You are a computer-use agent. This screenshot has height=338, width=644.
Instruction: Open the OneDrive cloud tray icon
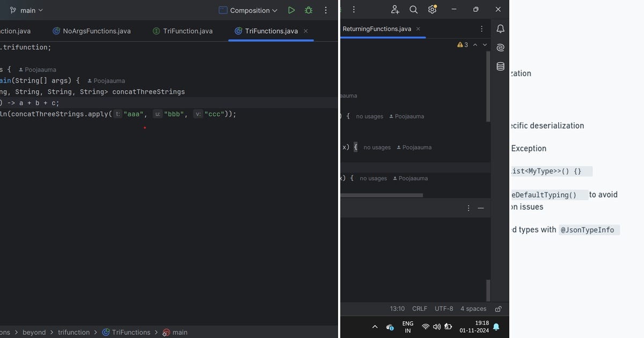pyautogui.click(x=390, y=327)
